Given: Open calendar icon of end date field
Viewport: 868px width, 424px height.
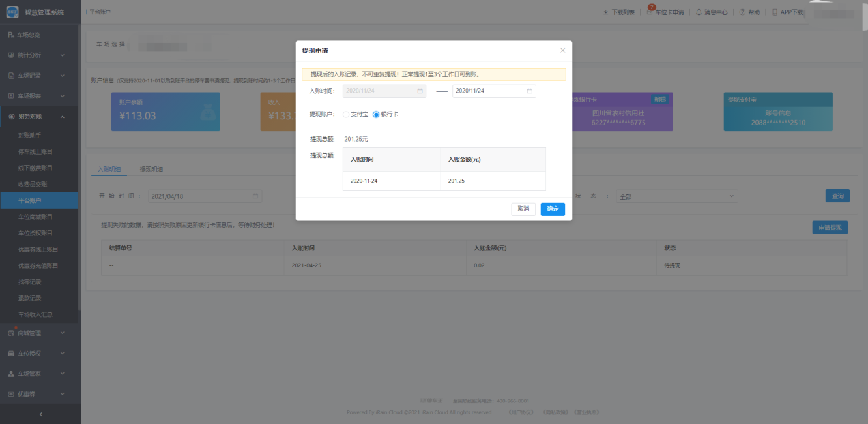Looking at the screenshot, I should (x=529, y=91).
